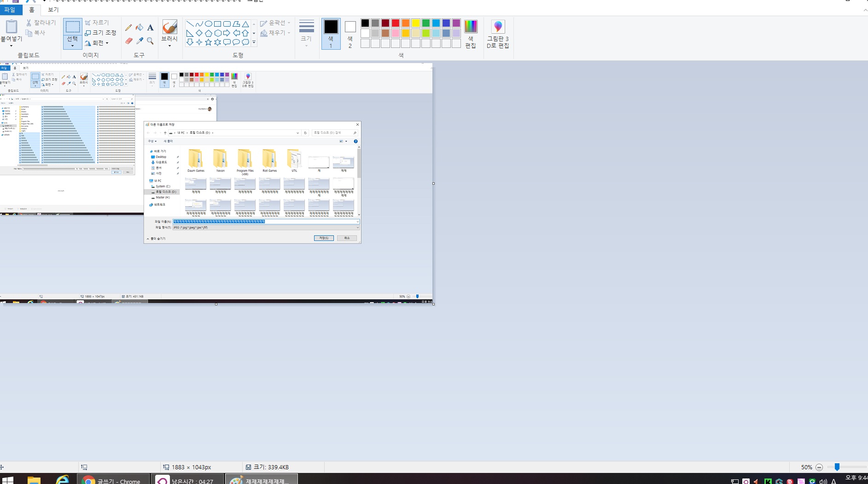
Task: Expand the shapes gallery more arrow
Action: pos(254,42)
